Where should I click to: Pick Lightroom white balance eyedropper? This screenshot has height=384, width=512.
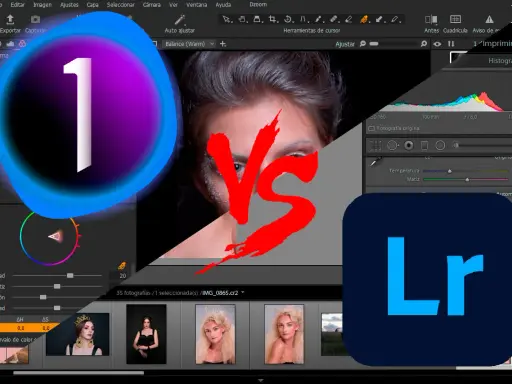pyautogui.click(x=376, y=163)
